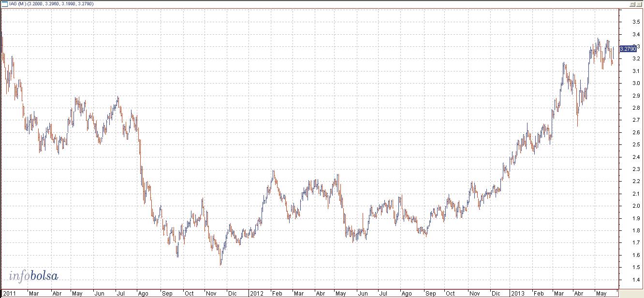Click the Feb label right after 2012

(277, 294)
